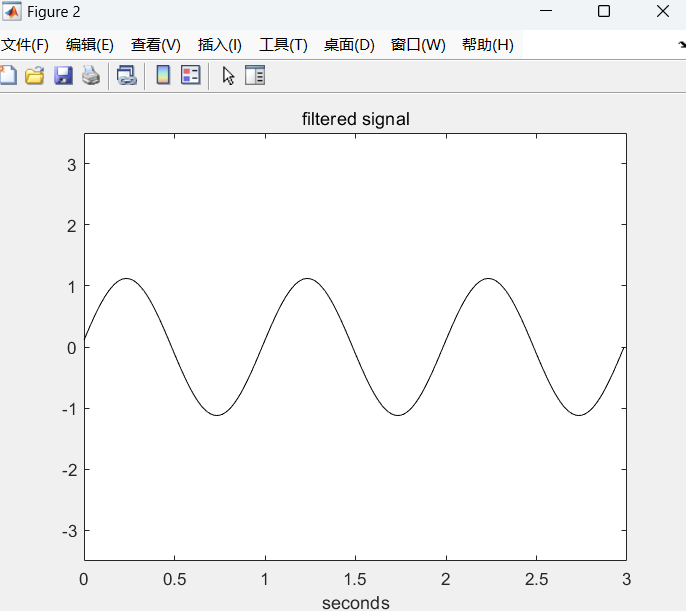Open the 文件(F) menu

tap(24, 45)
